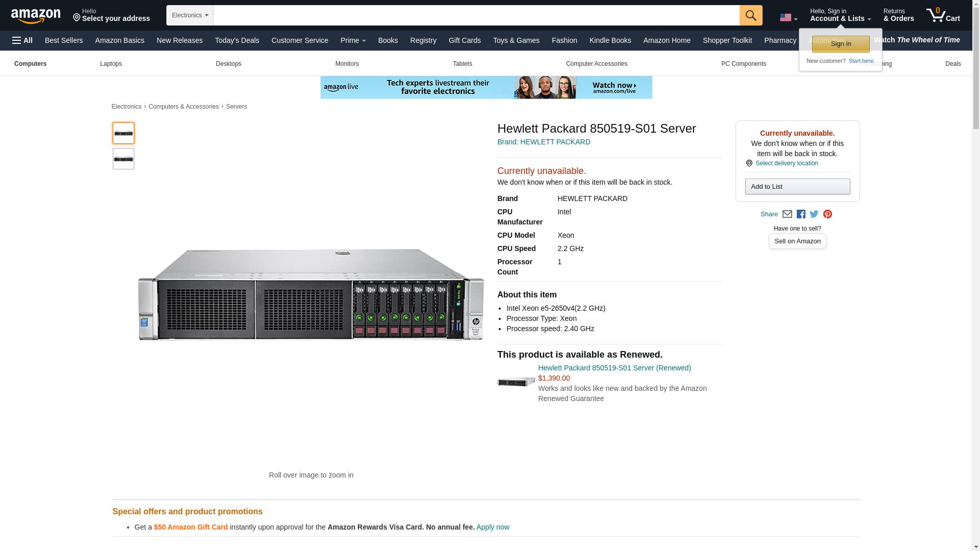The height and width of the screenshot is (551, 980).
Task: Open Electronics search category dropdown
Action: click(x=190, y=15)
